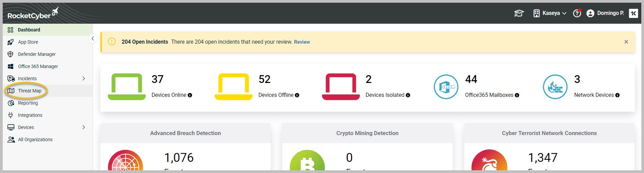Click the Review link in incidents banner

click(x=302, y=42)
